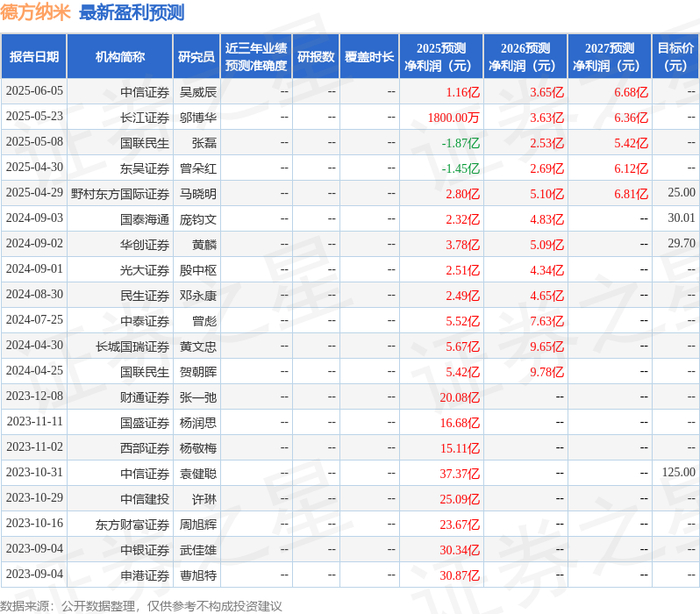Click the 30.87亿 forecast value
The width and height of the screenshot is (700, 614).
[460, 576]
